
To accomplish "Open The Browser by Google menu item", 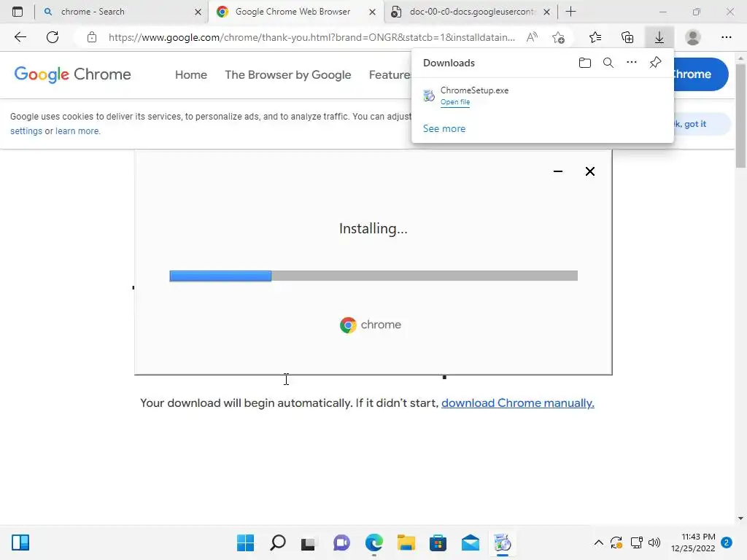I will click(x=287, y=75).
